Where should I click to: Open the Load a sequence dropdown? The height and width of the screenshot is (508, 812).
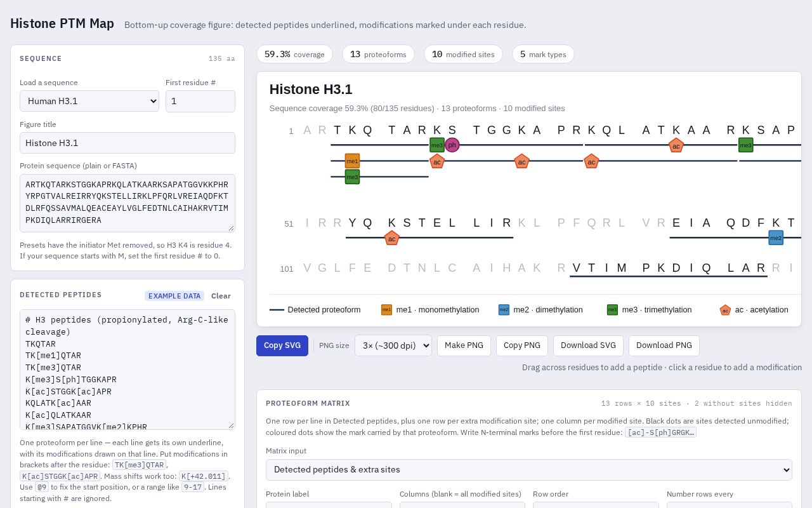point(89,102)
